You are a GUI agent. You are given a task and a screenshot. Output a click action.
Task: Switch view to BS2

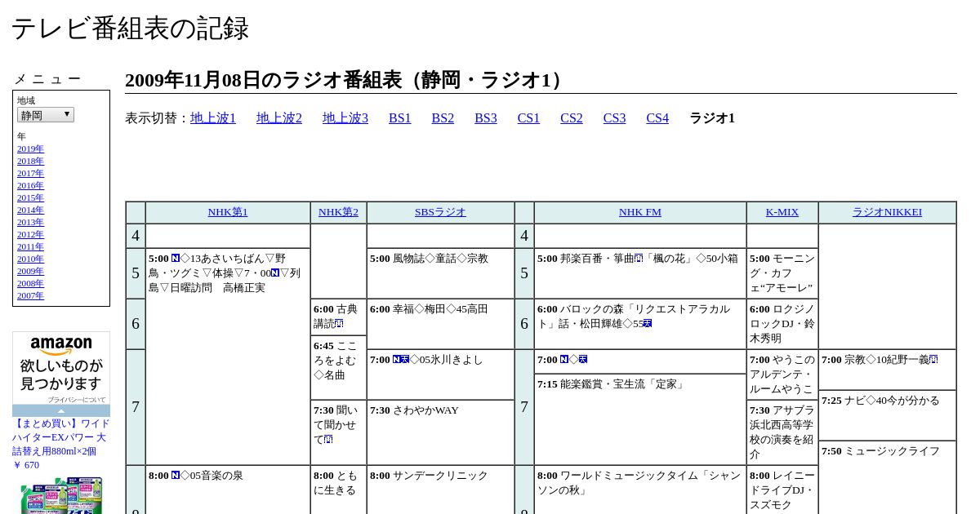(443, 118)
